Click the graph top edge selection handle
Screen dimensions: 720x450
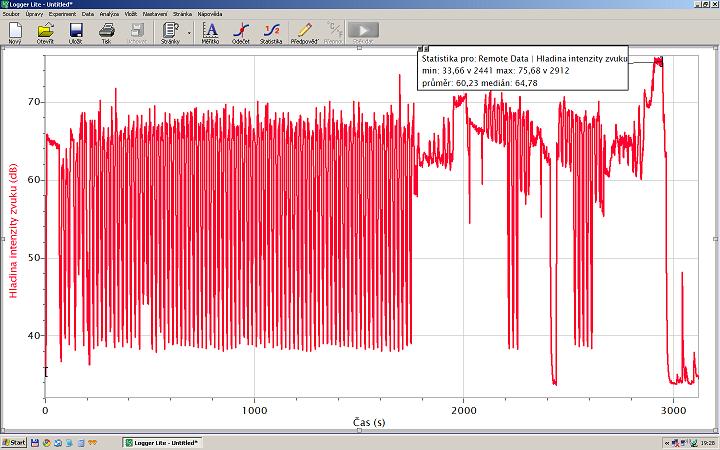359,48
